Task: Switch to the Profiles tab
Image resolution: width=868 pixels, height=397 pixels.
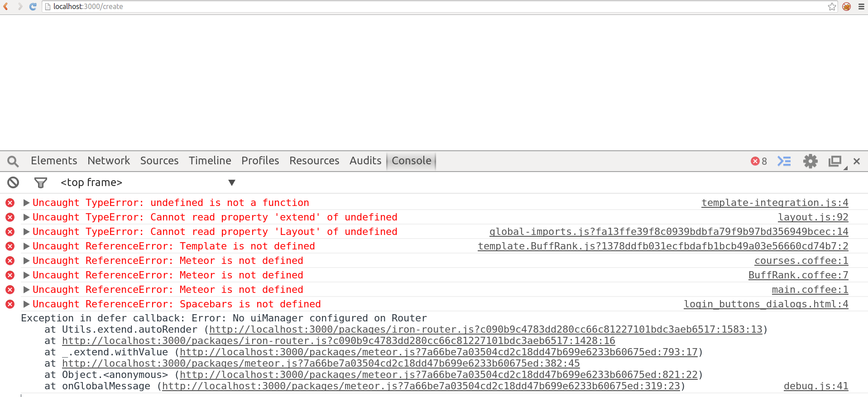Action: pos(260,161)
